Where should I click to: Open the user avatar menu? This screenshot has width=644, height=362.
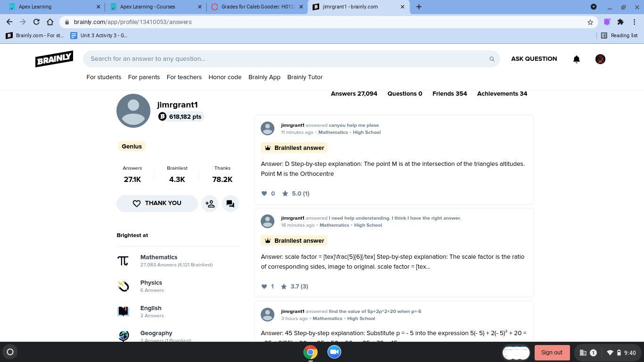(x=600, y=59)
